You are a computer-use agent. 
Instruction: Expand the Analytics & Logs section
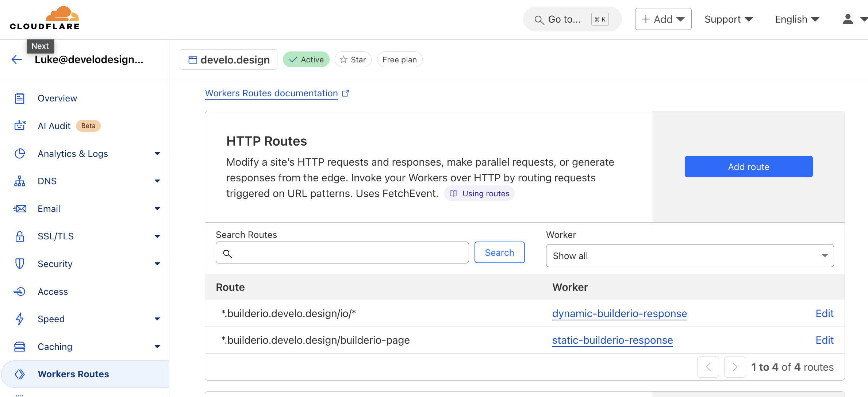157,154
